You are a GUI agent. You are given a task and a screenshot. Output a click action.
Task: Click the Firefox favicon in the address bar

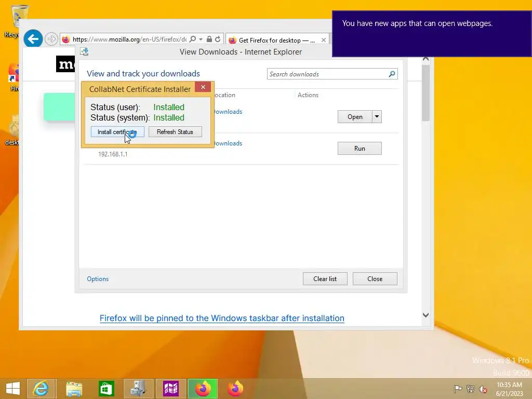tap(66, 39)
